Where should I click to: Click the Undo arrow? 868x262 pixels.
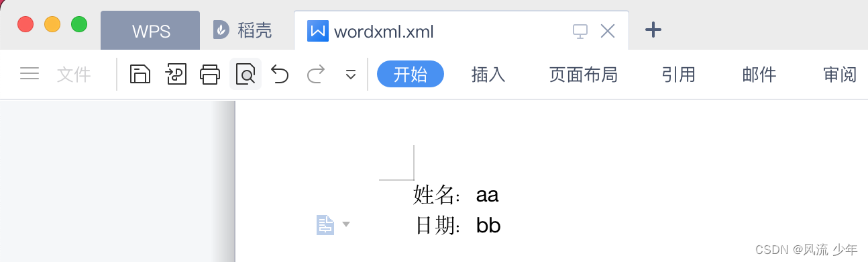(280, 75)
